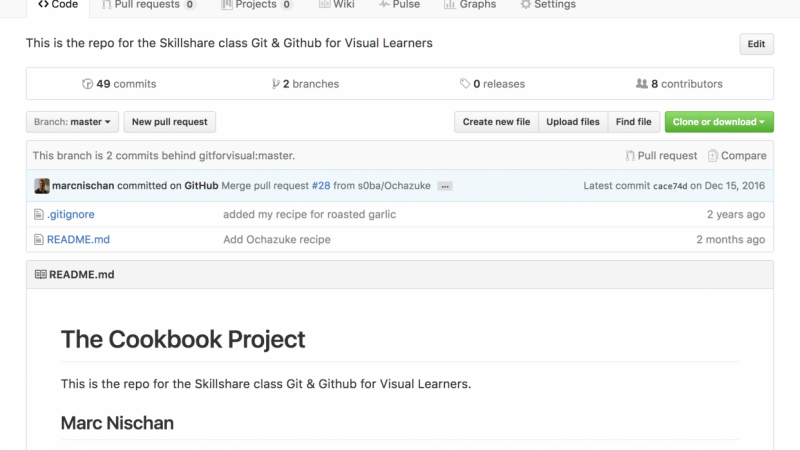800x450 pixels.
Task: Open the Pulse tab
Action: click(399, 5)
